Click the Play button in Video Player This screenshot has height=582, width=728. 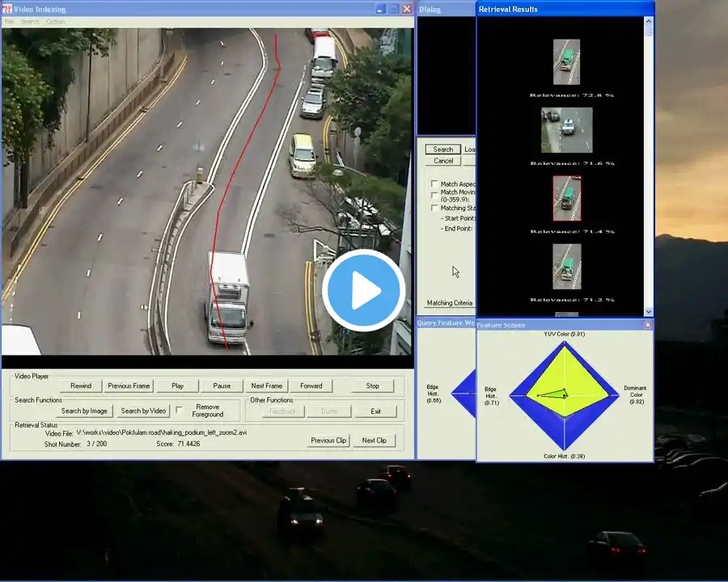click(177, 386)
